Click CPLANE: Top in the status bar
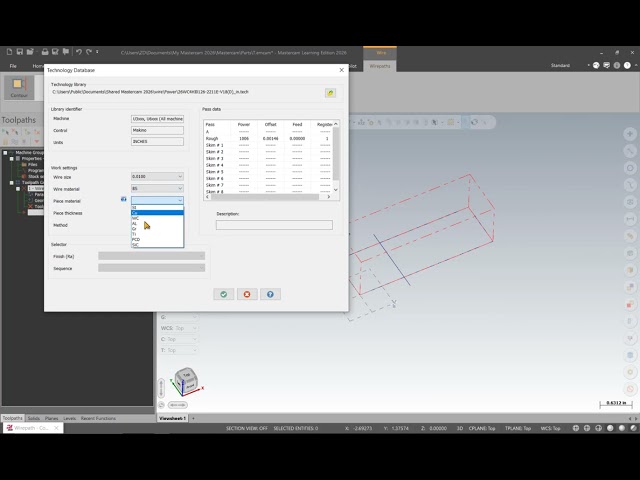640x480 pixels. 482,428
